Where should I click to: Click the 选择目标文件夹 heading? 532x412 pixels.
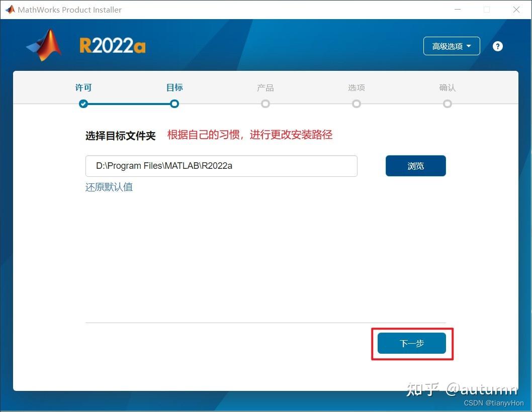[x=120, y=135]
